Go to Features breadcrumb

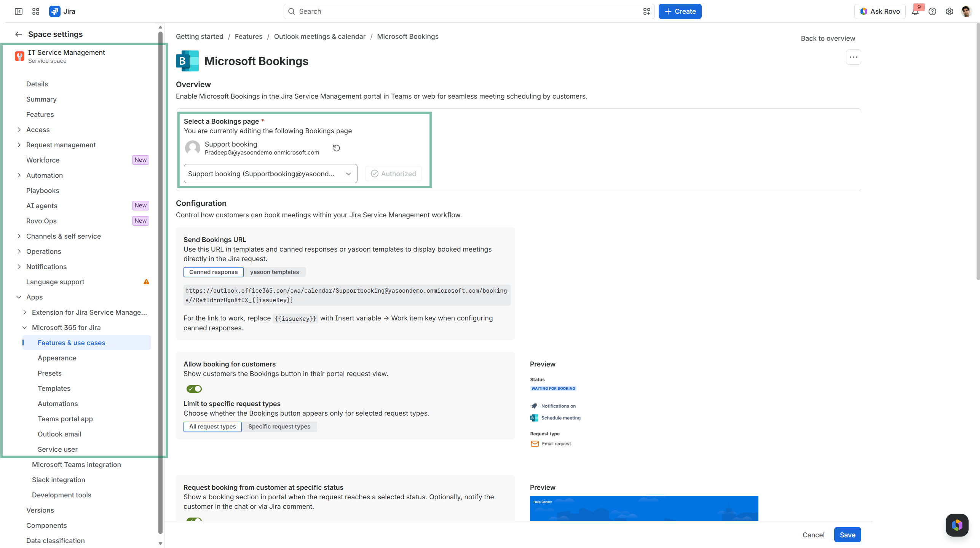coord(249,37)
